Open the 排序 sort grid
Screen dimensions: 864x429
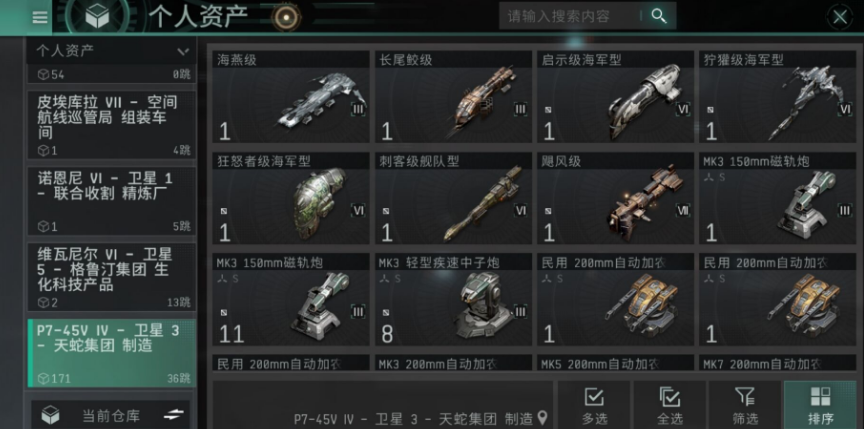820,405
